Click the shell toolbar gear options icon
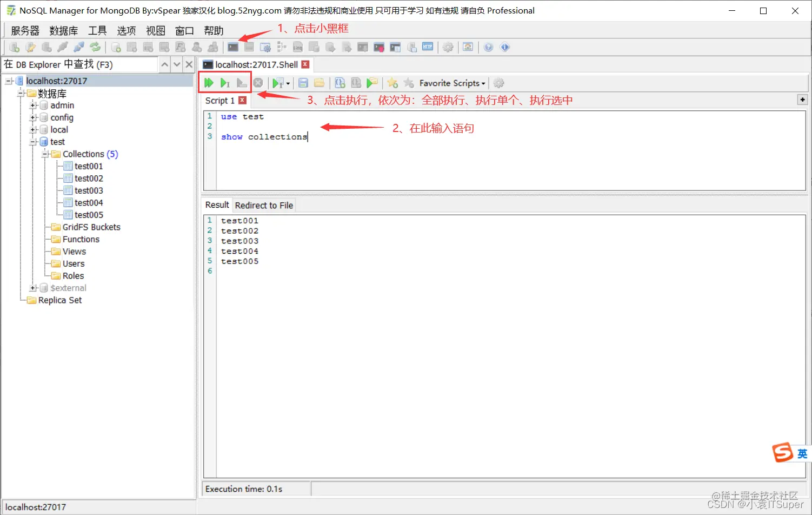The image size is (812, 515). pyautogui.click(x=499, y=83)
